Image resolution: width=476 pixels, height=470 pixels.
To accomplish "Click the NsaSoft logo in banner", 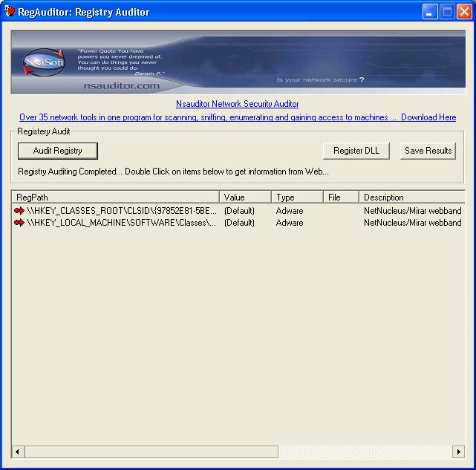I will click(45, 62).
